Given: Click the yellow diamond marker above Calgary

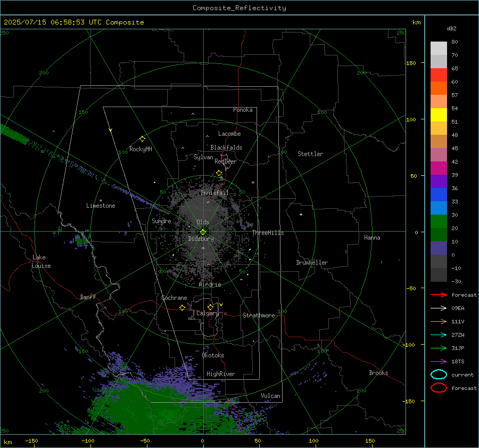Looking at the screenshot, I should pyautogui.click(x=210, y=307).
